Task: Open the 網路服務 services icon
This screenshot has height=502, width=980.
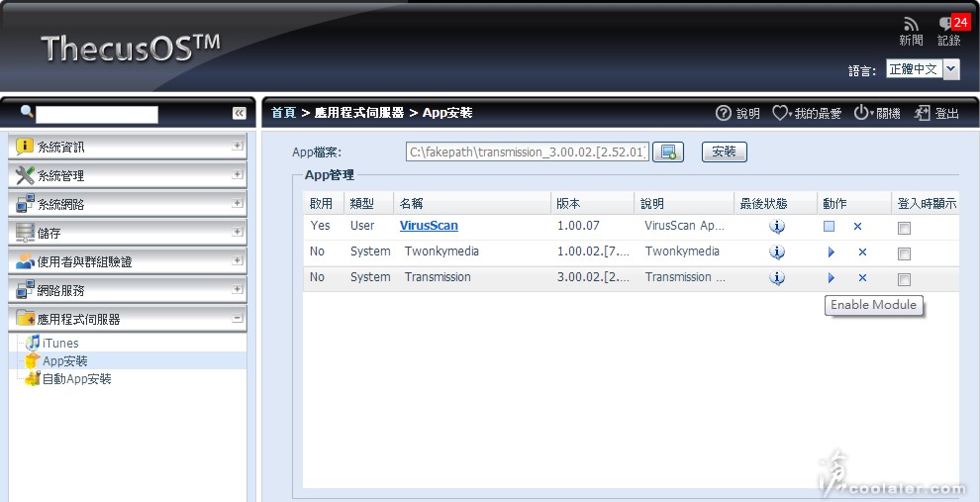Action: pos(25,290)
